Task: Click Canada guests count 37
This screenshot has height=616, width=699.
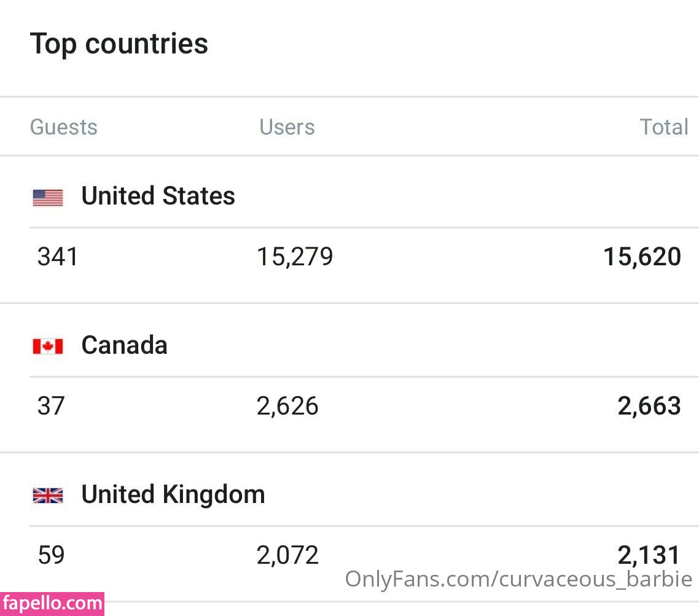Action: coord(50,406)
